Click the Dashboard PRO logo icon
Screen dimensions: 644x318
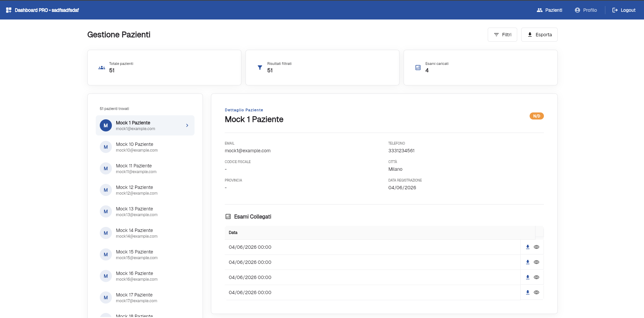(9, 10)
